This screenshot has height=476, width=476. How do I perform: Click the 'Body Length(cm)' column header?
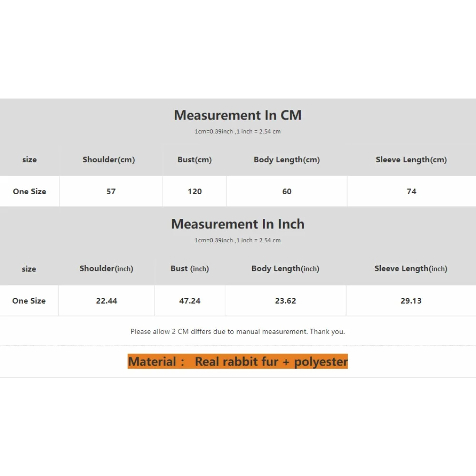click(287, 159)
